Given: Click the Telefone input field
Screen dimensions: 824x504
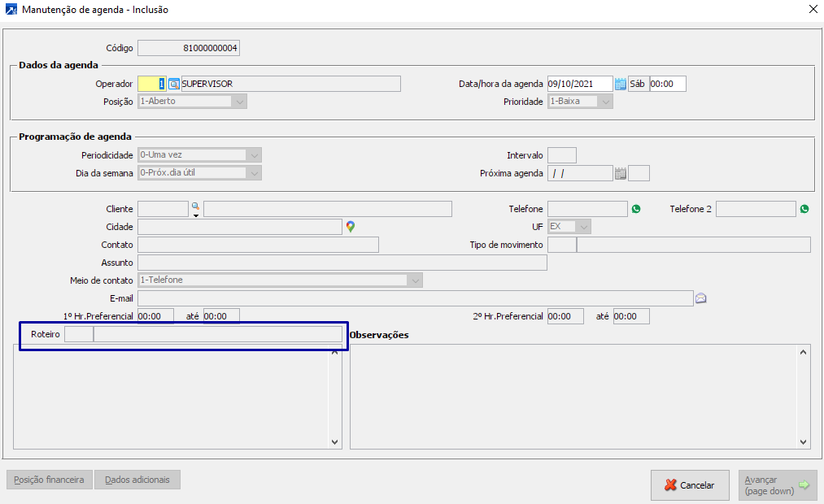Looking at the screenshot, I should 587,208.
